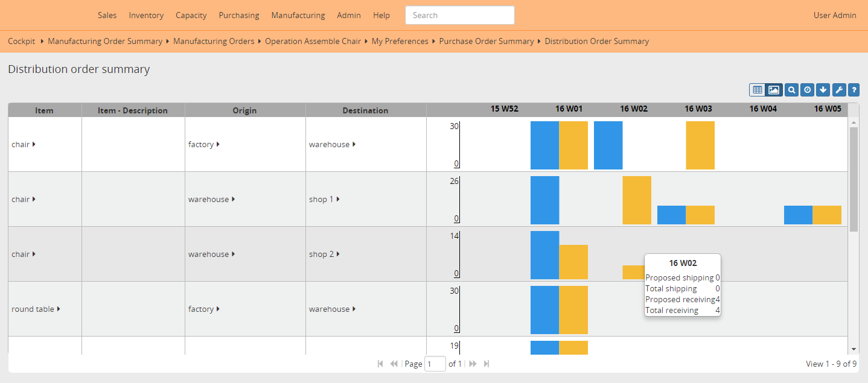Screen dimensions: 868x383
Task: Select the Purchasing menu item
Action: pos(239,15)
